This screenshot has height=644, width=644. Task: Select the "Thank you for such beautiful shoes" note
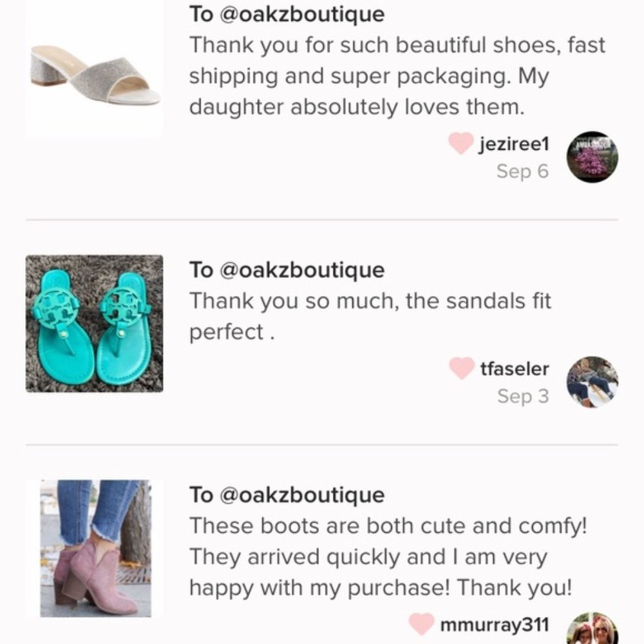pyautogui.click(x=397, y=76)
